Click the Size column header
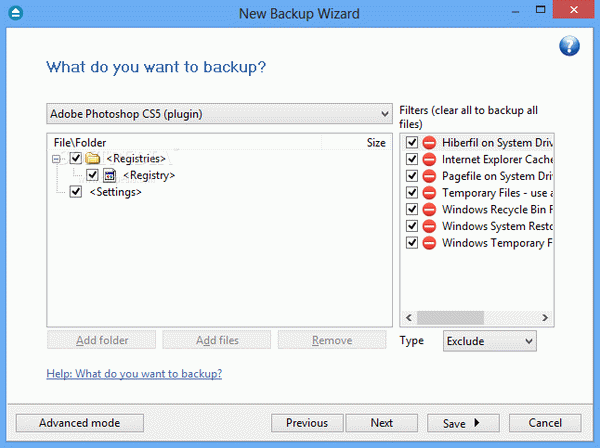The image size is (600, 448). 375,143
